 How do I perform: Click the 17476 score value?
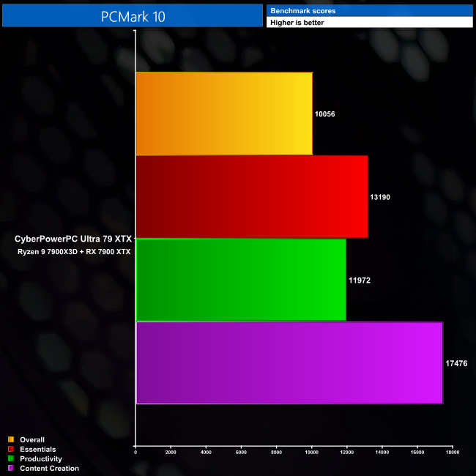(456, 363)
